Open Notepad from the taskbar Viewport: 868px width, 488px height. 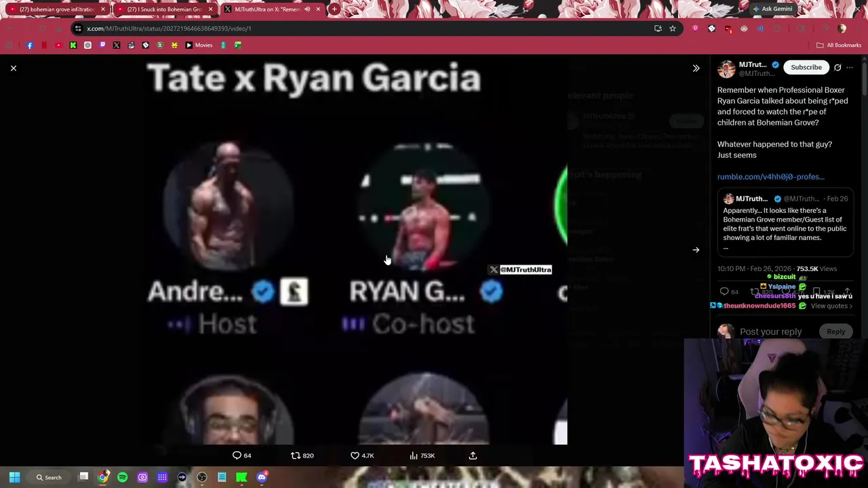pos(222,477)
